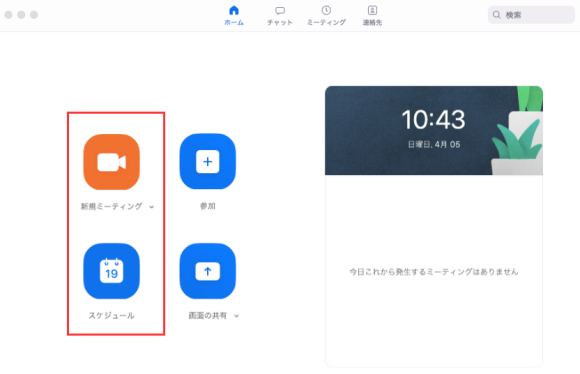Switch to the ホーム tab
580x374 pixels.
(x=234, y=16)
